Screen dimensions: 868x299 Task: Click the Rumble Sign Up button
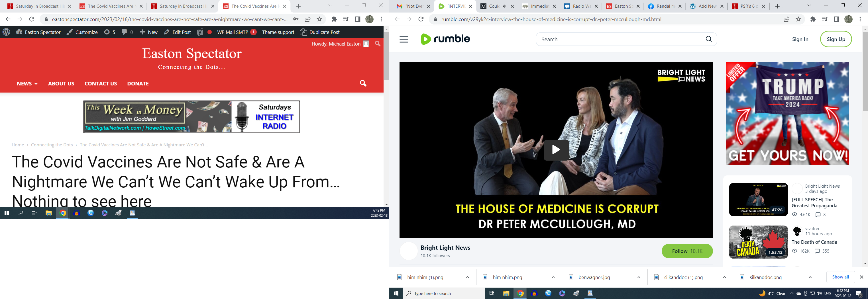point(836,39)
